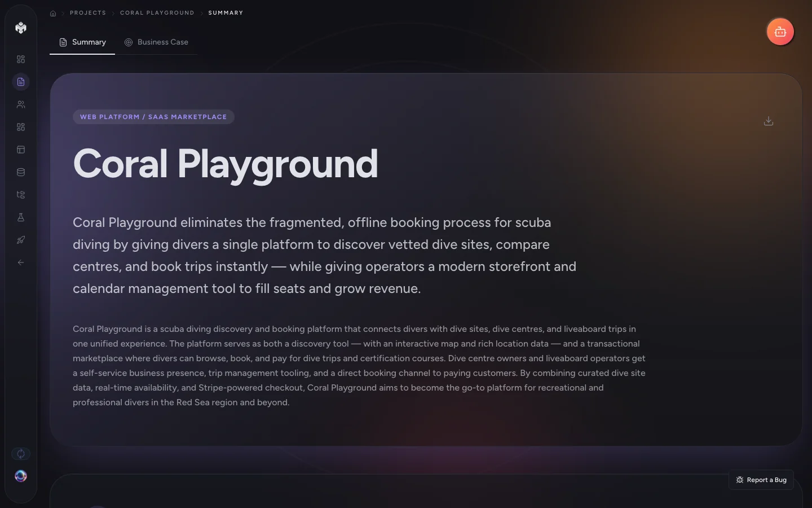The image size is (812, 508).
Task: Click the paragraph starting 'Coral Playground eliminates the fragmented'
Action: coord(325,255)
